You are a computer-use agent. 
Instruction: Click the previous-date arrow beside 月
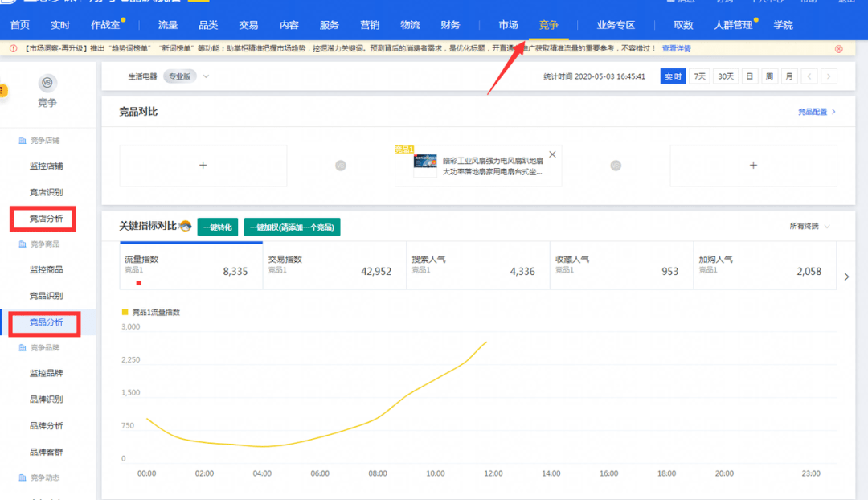[x=810, y=76]
